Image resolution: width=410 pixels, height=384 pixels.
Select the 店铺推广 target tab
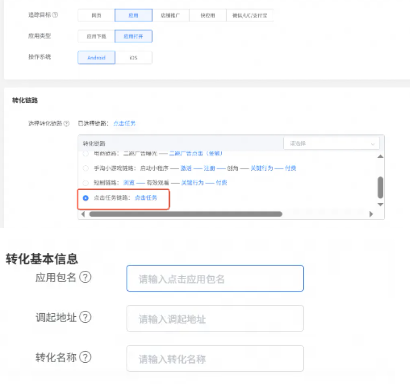pos(171,15)
